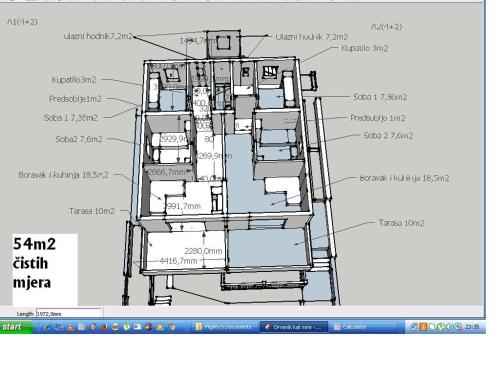
Task: Click the Length measurement input field
Action: tap(68, 314)
